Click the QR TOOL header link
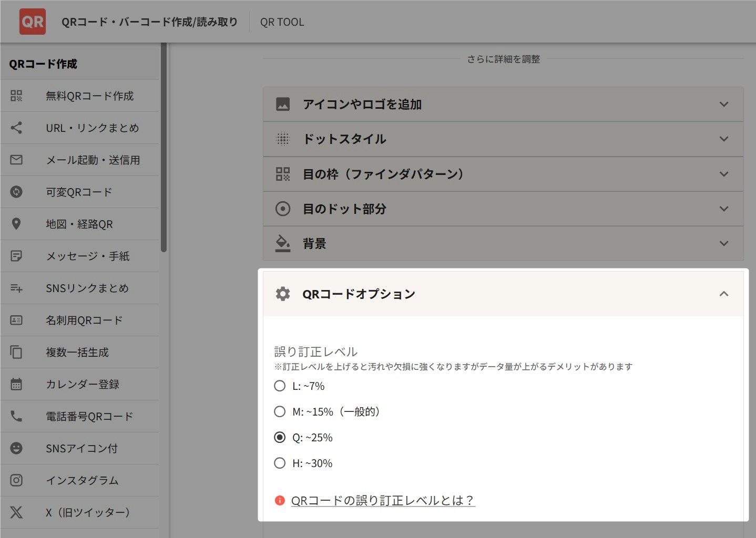This screenshot has height=538, width=756. [x=282, y=22]
